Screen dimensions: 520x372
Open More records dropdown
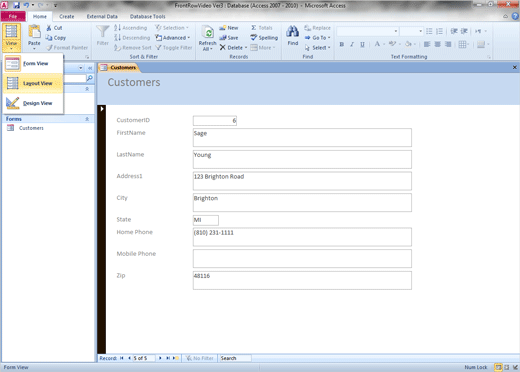(263, 48)
